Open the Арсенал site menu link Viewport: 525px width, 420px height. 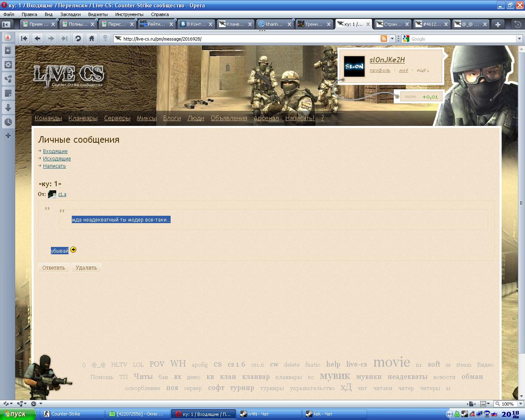coord(266,118)
